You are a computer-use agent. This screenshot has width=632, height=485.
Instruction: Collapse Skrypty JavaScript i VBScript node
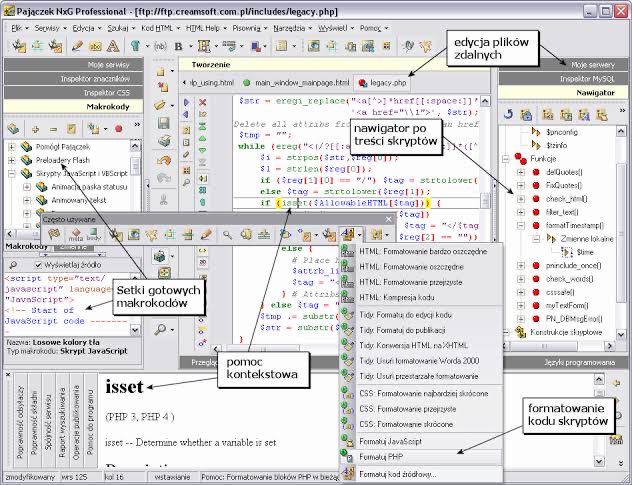[12, 173]
